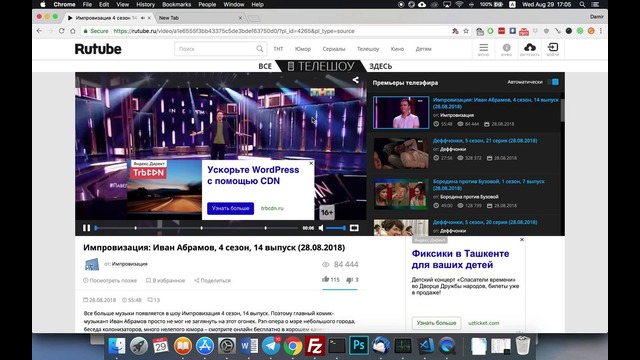Open Бородина против Бузовой video thumbnail
The height and width of the screenshot is (360, 640).
pyautogui.click(x=401, y=194)
